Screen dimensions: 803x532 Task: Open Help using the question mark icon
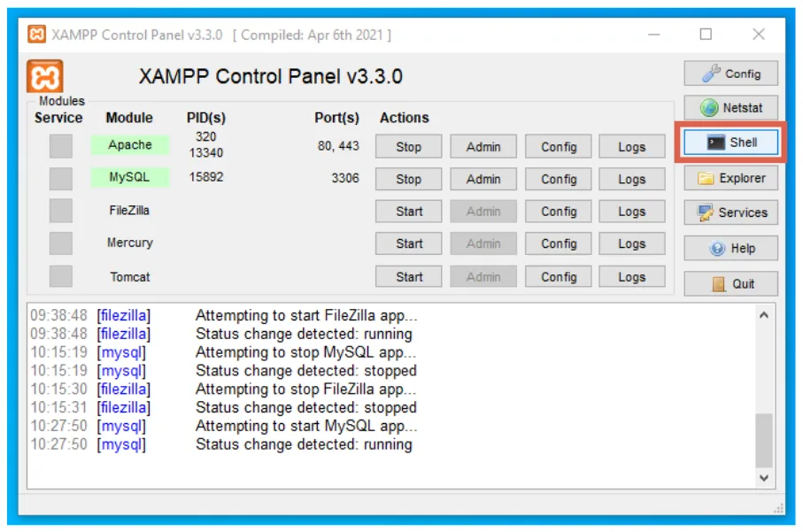point(730,248)
